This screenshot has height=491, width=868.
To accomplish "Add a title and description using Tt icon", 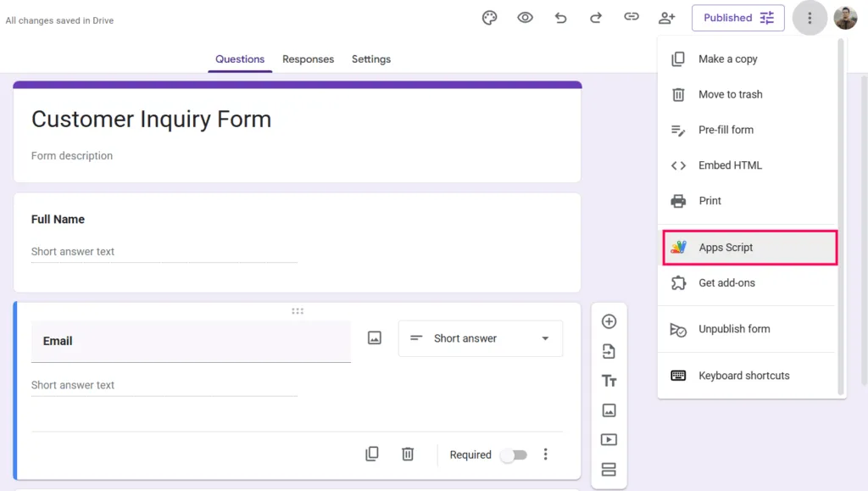I will [x=609, y=381].
